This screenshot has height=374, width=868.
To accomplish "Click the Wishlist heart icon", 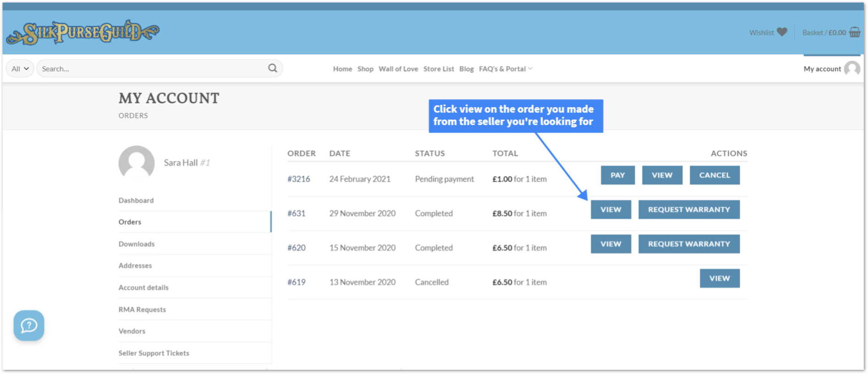I will click(x=782, y=32).
